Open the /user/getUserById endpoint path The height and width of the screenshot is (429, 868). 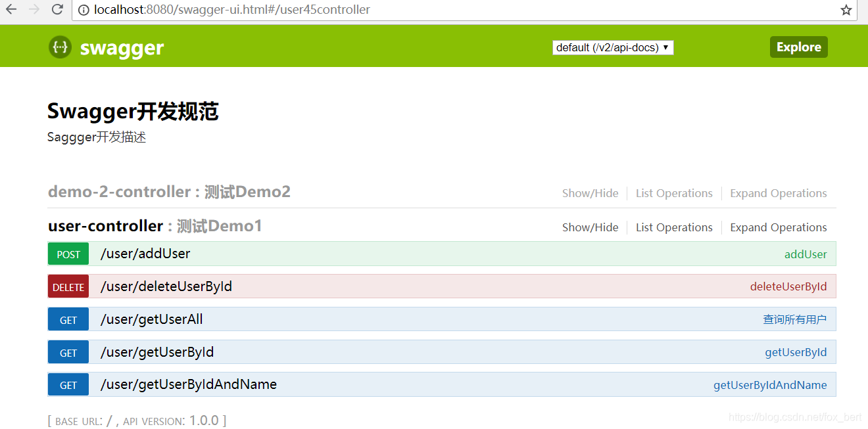point(157,352)
